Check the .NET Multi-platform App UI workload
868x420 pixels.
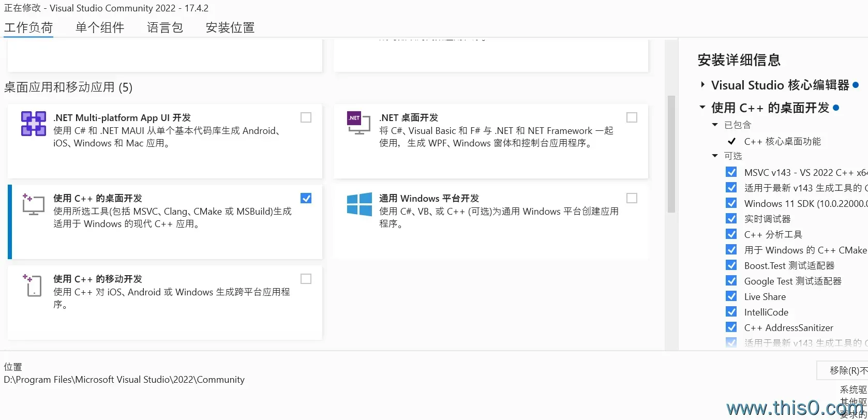(x=306, y=117)
